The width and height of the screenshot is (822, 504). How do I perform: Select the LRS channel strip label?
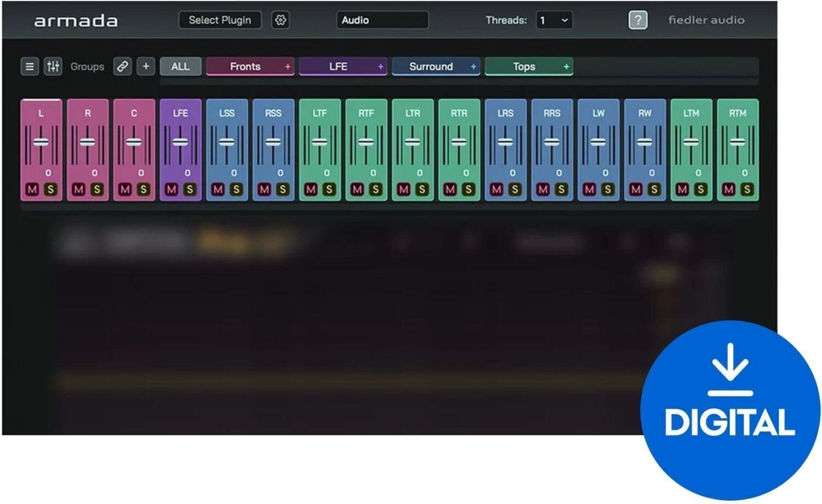(x=505, y=113)
